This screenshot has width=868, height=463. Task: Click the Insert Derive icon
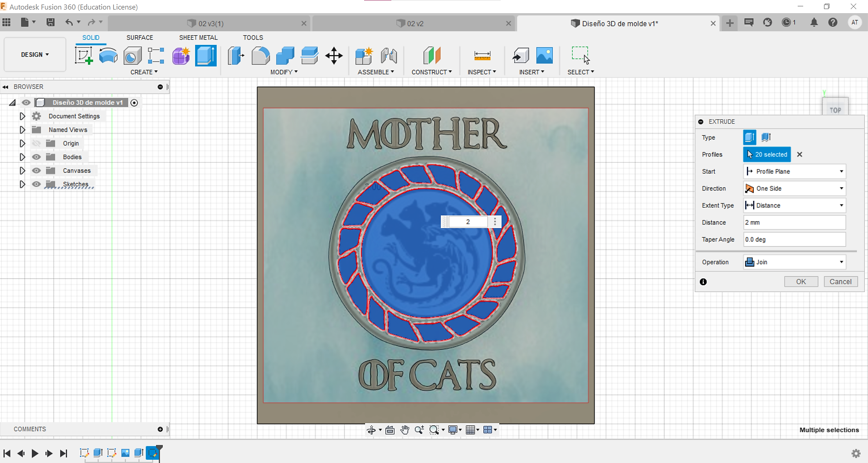tap(521, 56)
